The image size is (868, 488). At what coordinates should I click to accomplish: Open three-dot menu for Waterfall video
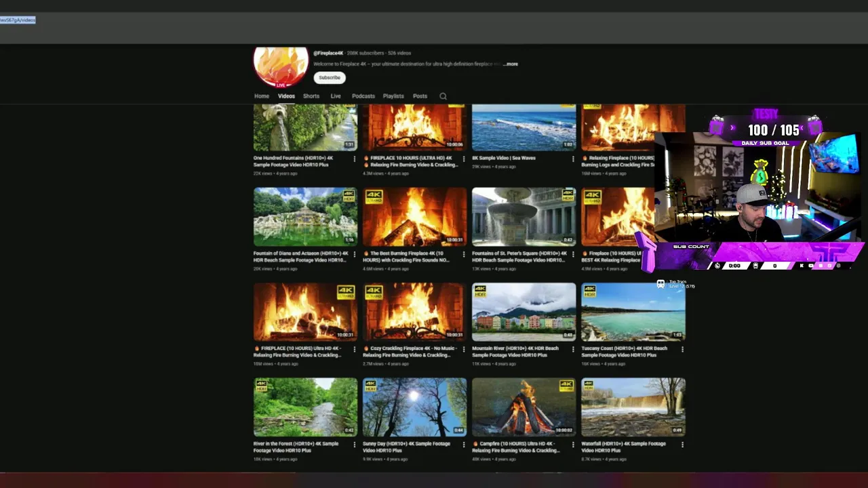point(682,445)
